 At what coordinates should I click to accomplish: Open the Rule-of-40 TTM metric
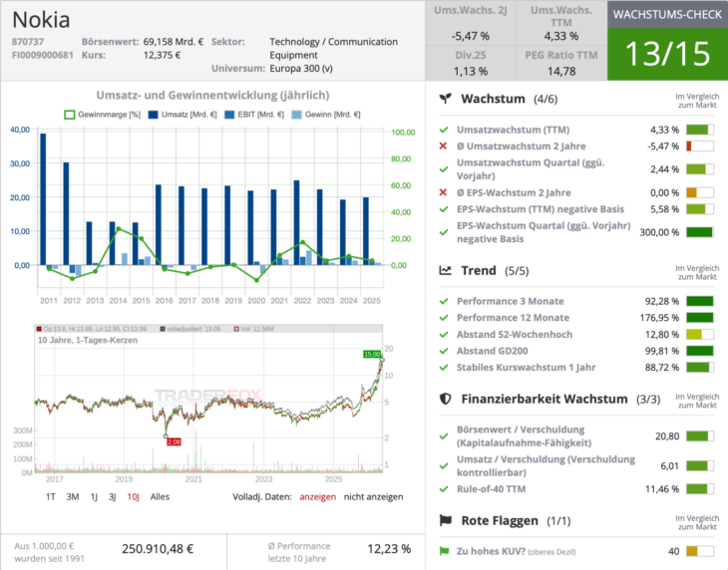492,489
